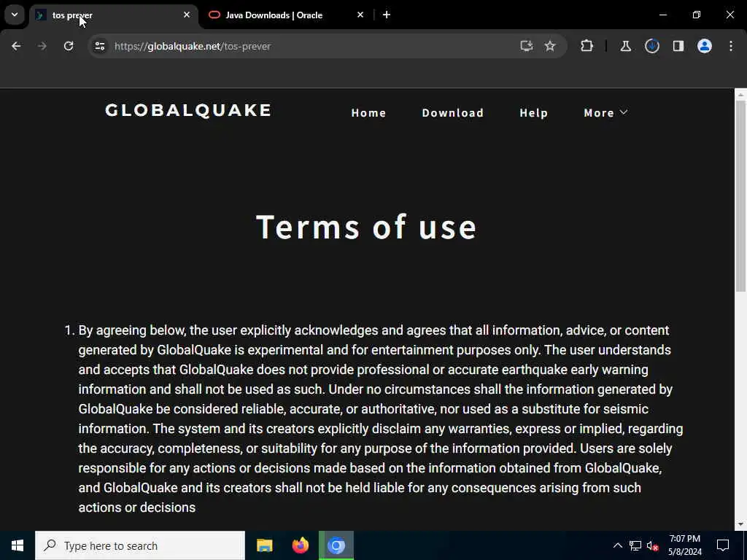This screenshot has width=747, height=560.
Task: Click the Chrome taskbar icon
Action: coord(336,545)
